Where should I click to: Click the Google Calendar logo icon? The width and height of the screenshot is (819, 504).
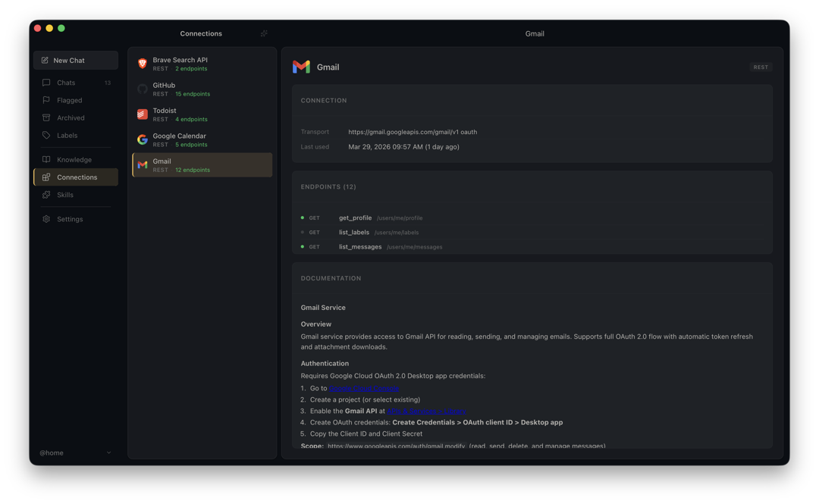(143, 139)
